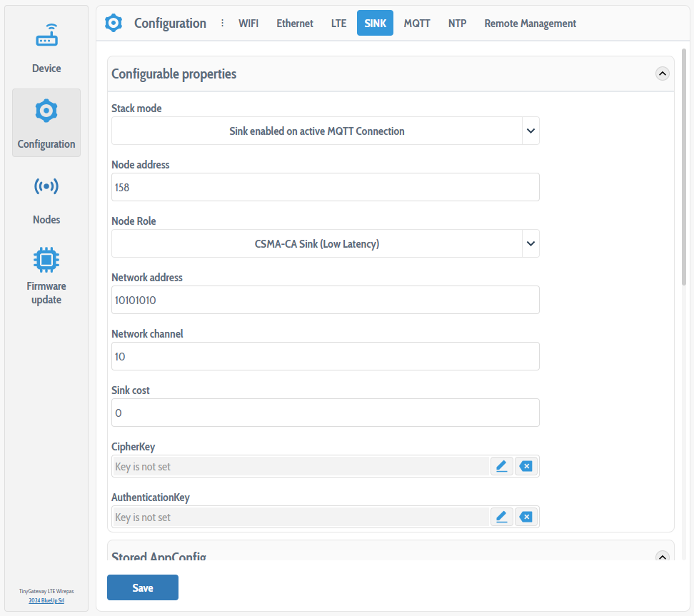Switch to the MQTT tab
The width and height of the screenshot is (694, 616).
[x=417, y=24]
